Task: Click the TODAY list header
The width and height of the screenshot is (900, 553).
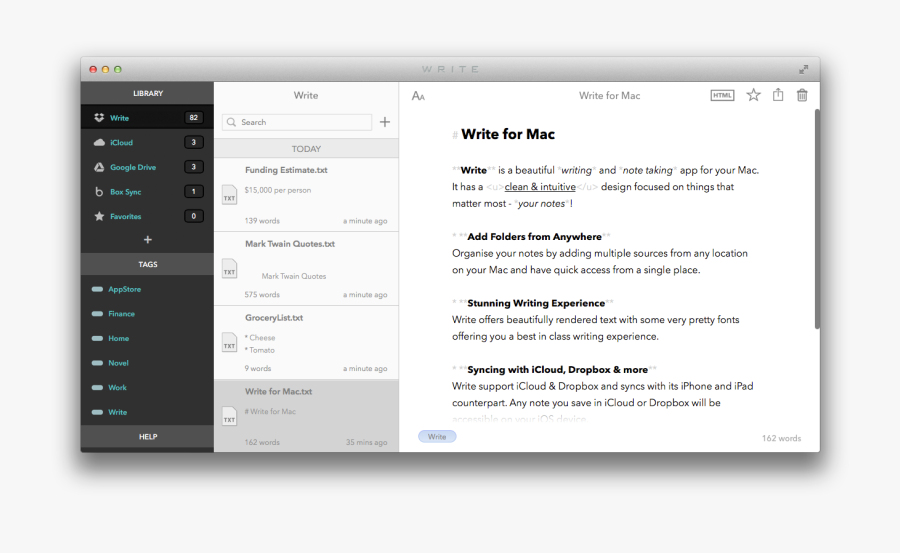Action: click(x=307, y=149)
